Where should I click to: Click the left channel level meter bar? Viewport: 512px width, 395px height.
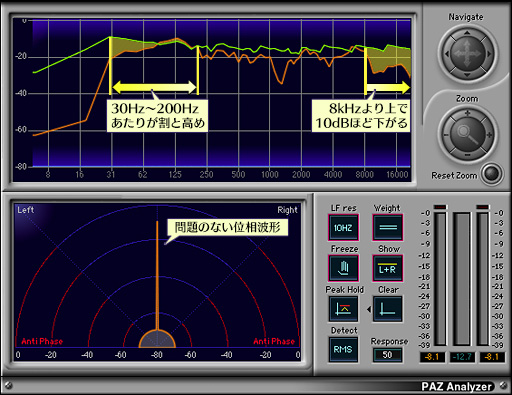point(440,279)
